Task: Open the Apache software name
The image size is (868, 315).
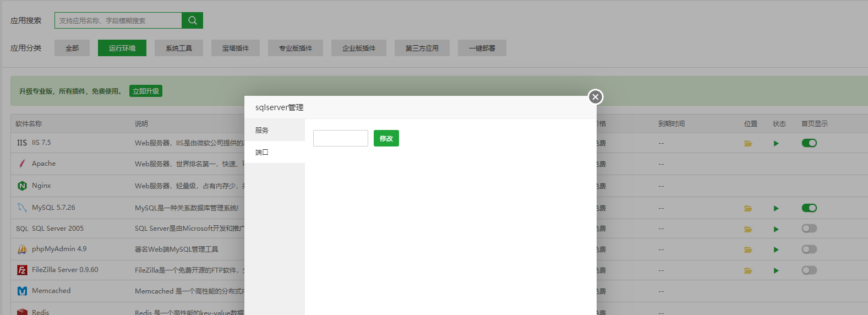Action: 43,164
